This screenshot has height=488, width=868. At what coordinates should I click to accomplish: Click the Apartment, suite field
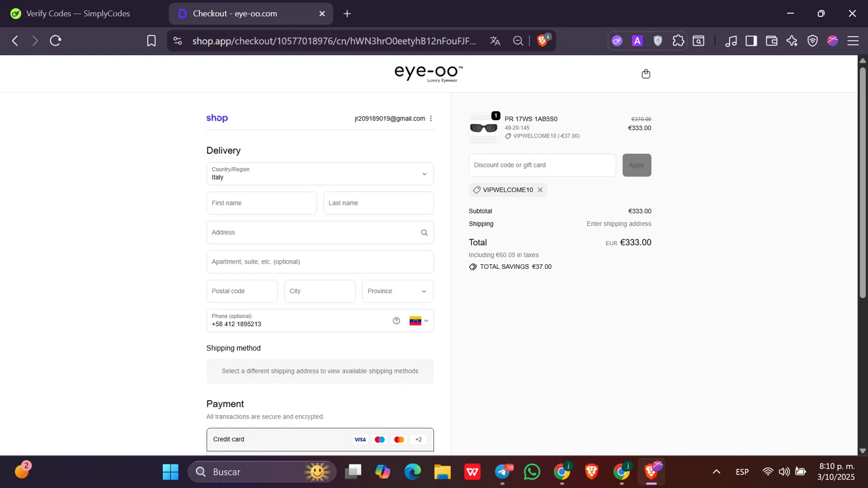pos(320,262)
